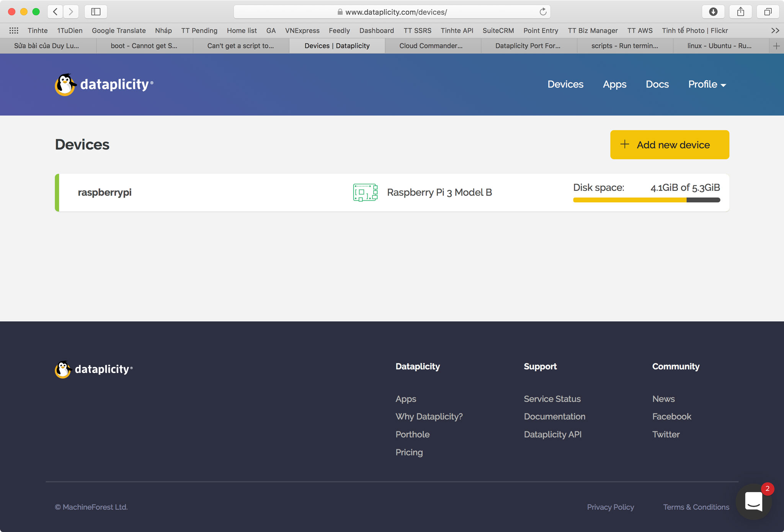The image size is (784, 532).
Task: Open the Nháp bookmark
Action: click(x=163, y=31)
